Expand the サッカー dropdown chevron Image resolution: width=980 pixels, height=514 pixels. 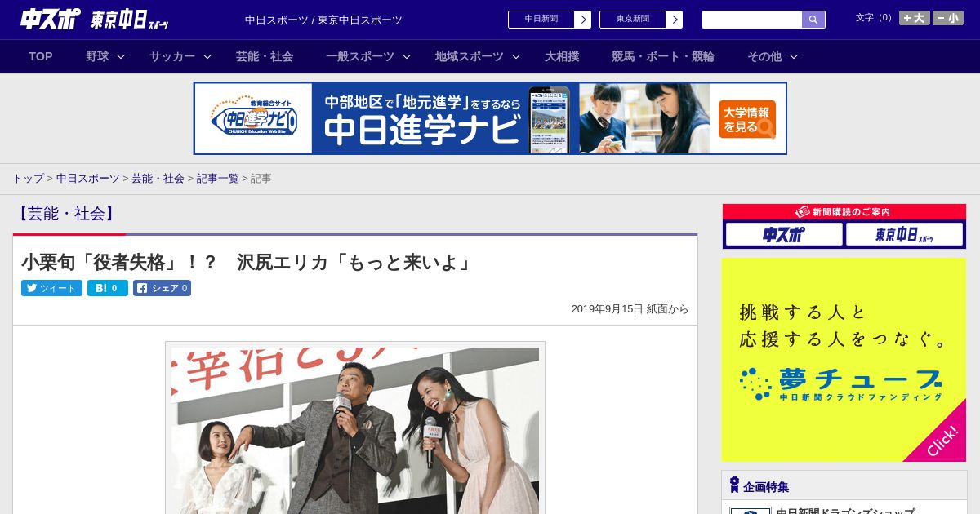tap(207, 57)
